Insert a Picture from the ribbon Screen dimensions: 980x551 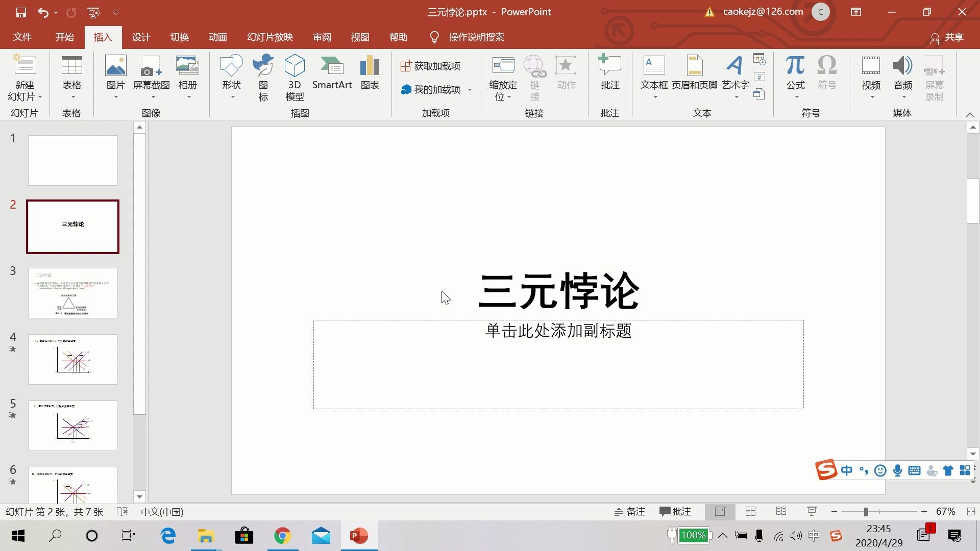(x=115, y=65)
